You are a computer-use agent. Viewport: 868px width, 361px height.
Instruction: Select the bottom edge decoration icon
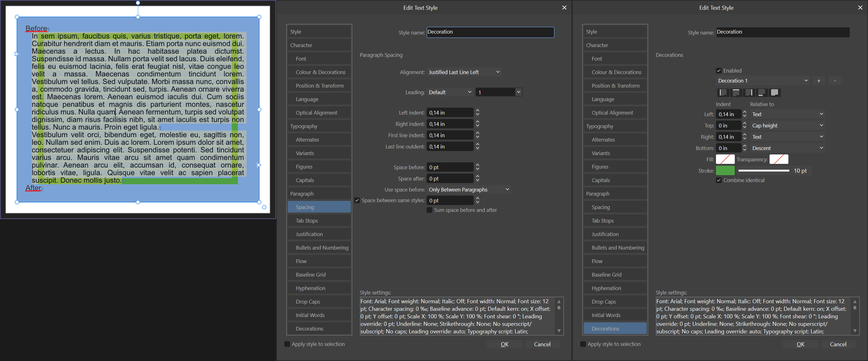[x=761, y=92]
